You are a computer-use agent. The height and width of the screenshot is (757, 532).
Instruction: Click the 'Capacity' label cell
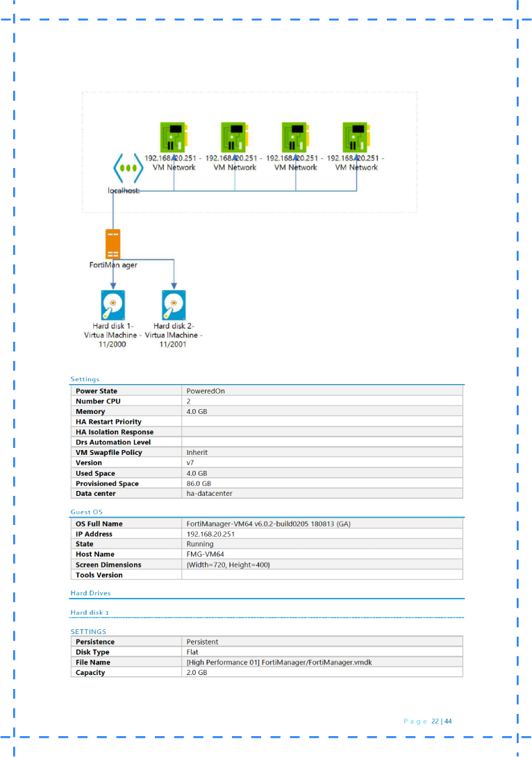coord(126,672)
